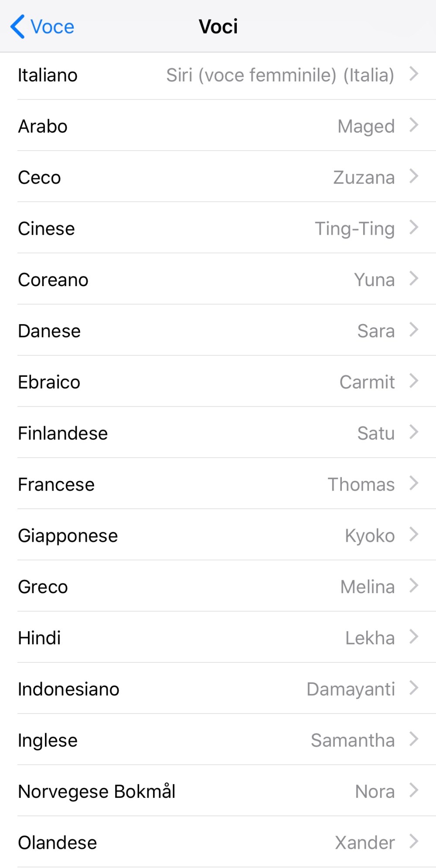
Task: Tap Siri voce femminile value
Action: tap(280, 75)
